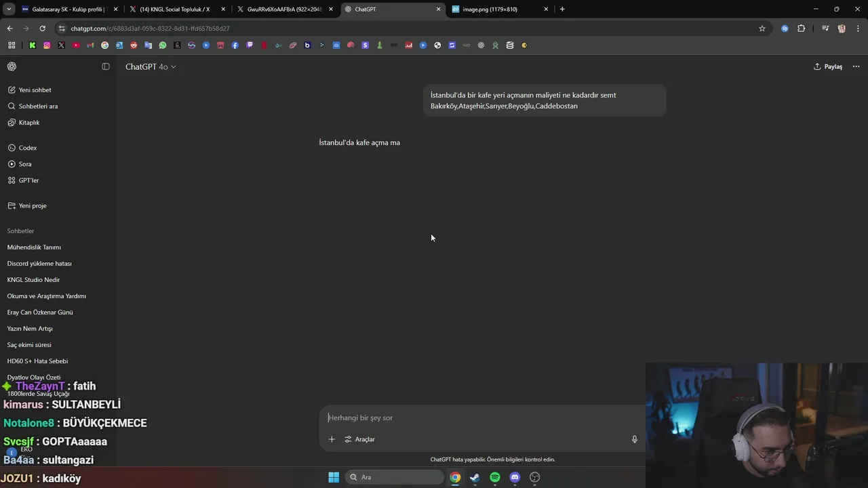Collapse the Sohbetler section header

(x=20, y=231)
